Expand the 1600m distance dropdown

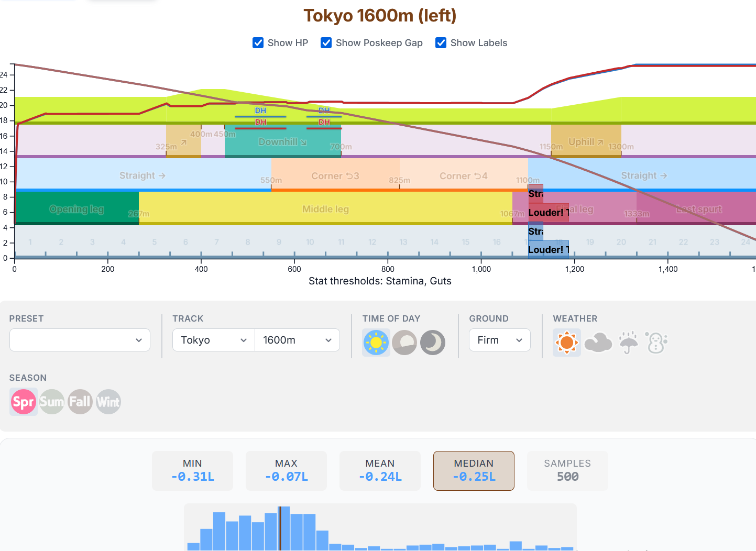pyautogui.click(x=297, y=340)
